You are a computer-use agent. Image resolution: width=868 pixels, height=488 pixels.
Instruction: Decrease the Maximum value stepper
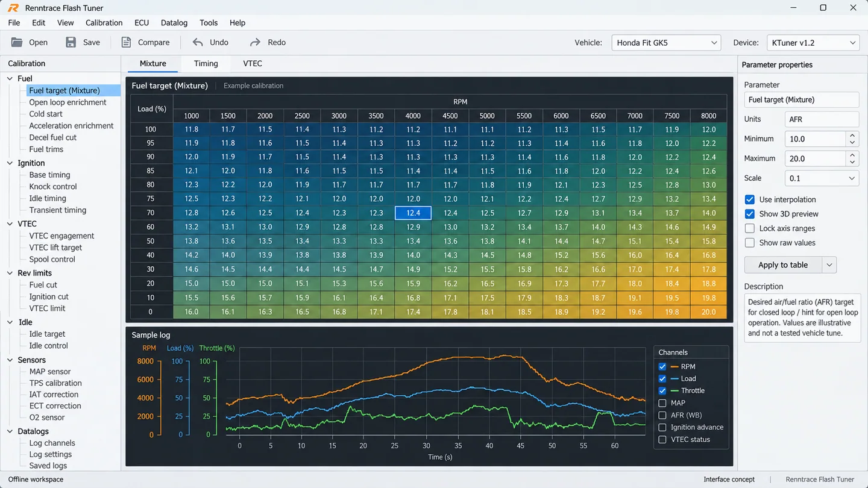tap(852, 162)
